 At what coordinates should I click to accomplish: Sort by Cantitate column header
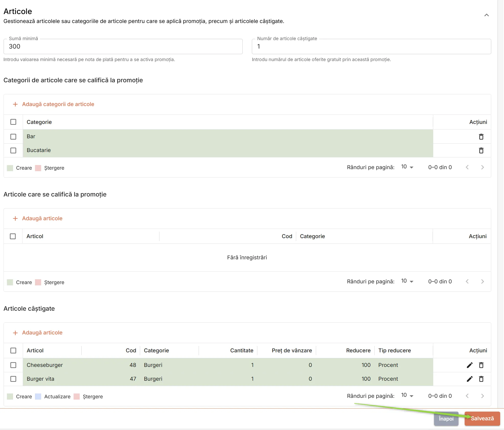coord(242,351)
